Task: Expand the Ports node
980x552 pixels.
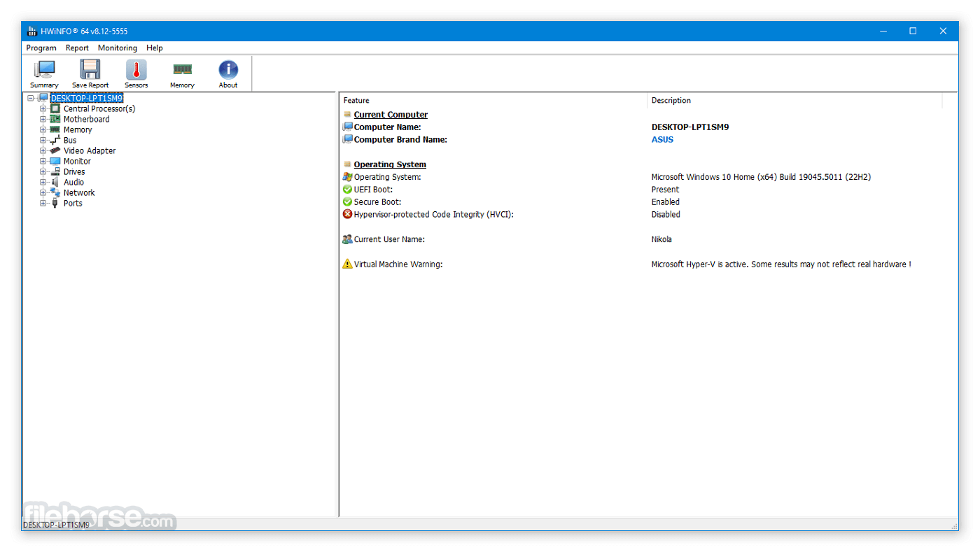Action: [x=43, y=203]
